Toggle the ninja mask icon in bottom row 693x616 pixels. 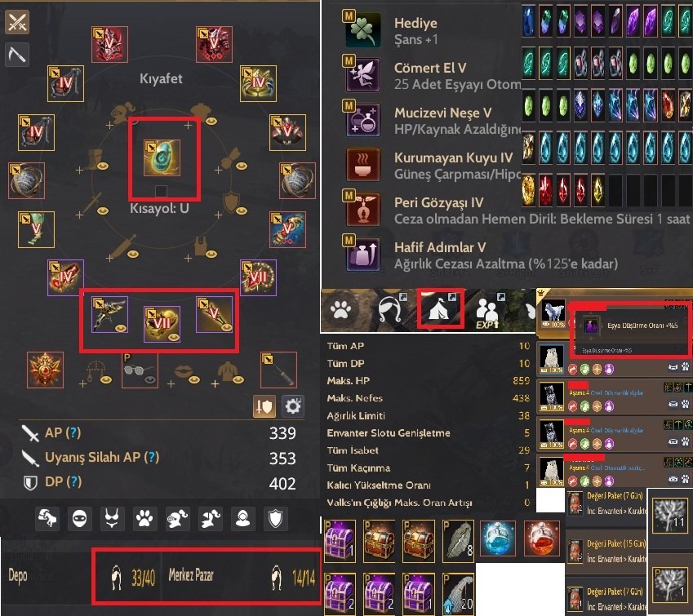click(80, 518)
